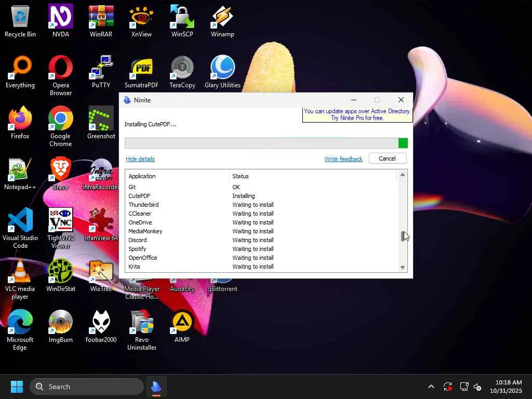This screenshot has width=532, height=399.
Task: Cancel the Ninite installation
Action: pyautogui.click(x=387, y=158)
